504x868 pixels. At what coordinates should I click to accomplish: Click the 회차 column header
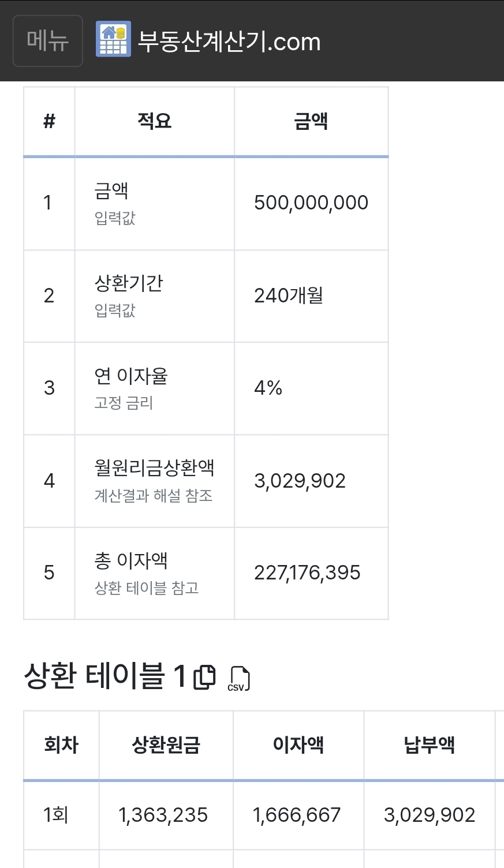(x=61, y=744)
